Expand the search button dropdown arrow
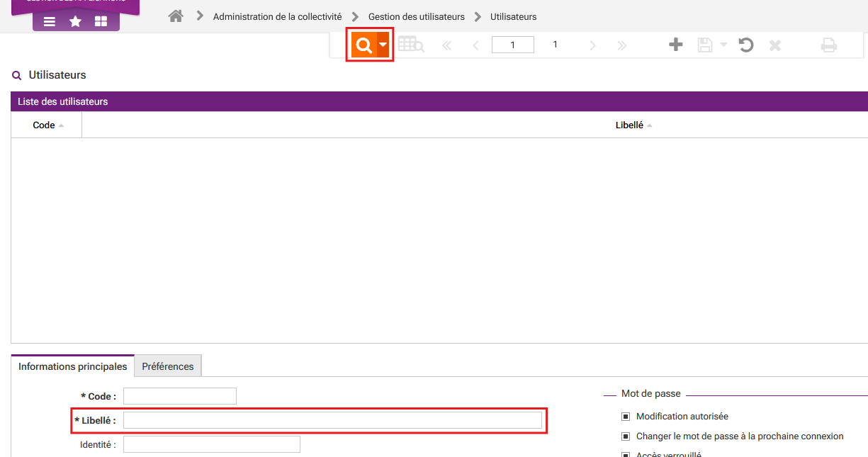Image resolution: width=868 pixels, height=457 pixels. coord(383,45)
